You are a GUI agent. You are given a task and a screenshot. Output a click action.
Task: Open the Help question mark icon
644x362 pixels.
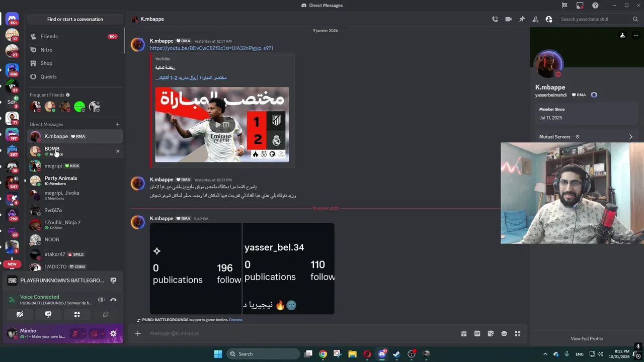point(595,6)
